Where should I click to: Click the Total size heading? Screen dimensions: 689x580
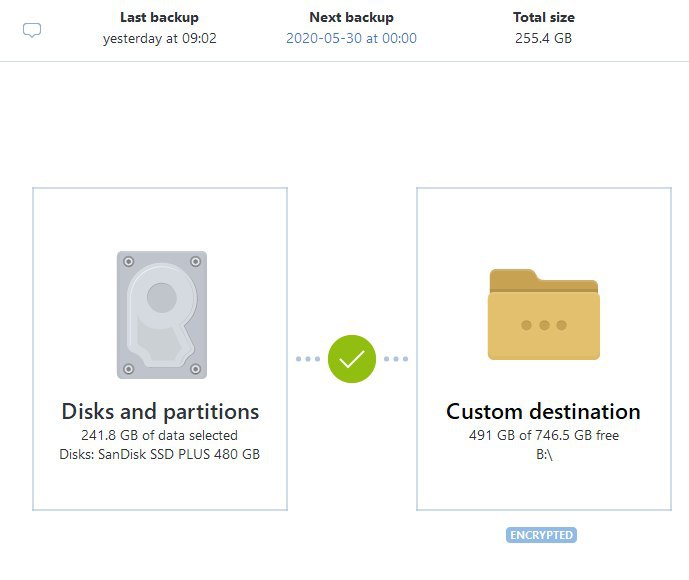[544, 17]
